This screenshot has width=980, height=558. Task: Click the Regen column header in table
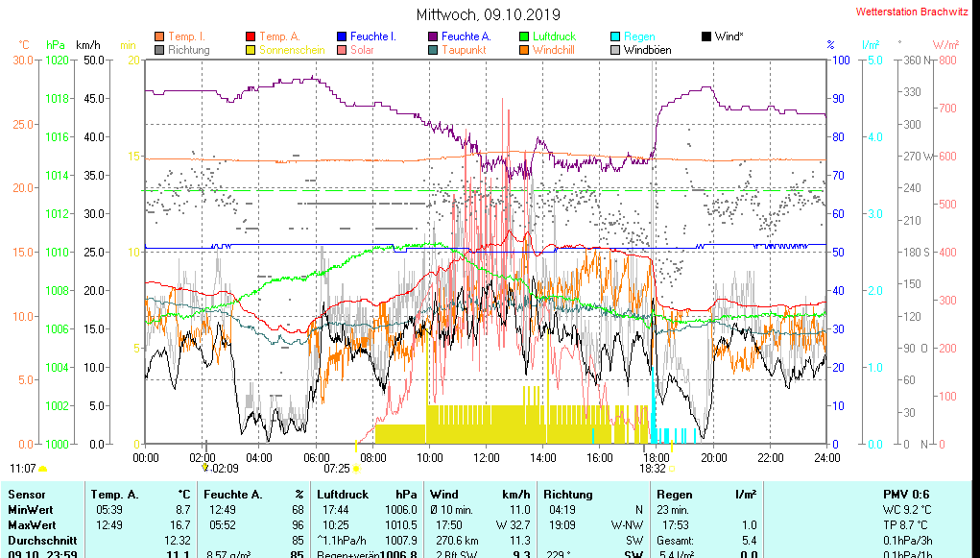[x=675, y=494]
